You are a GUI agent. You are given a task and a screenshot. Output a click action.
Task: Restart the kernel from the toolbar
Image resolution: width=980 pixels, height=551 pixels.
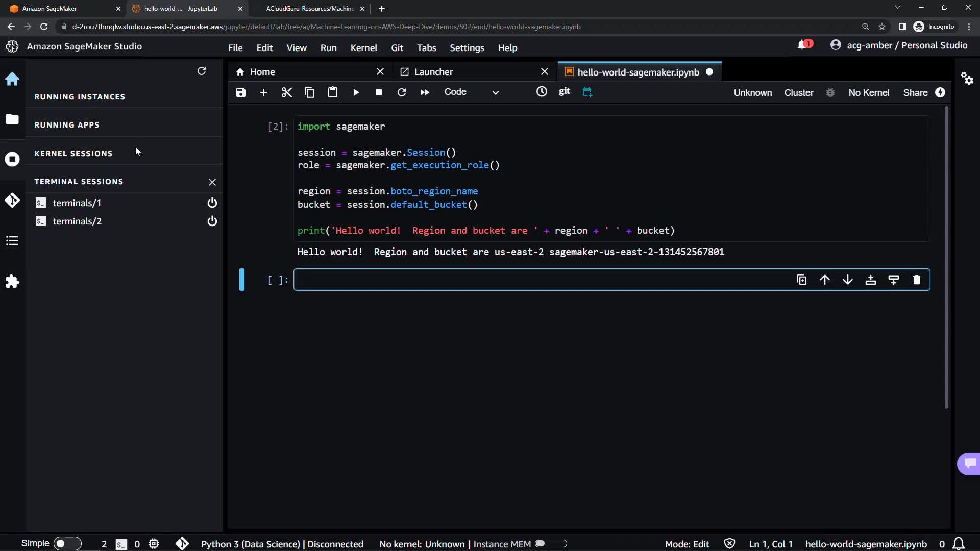[402, 92]
